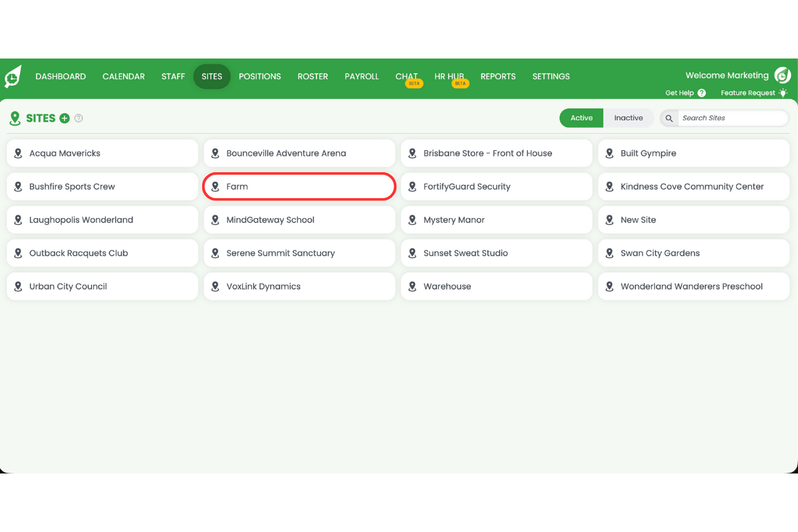Open the Sites help question mark icon
Screen dimensions: 798x532
coord(78,118)
